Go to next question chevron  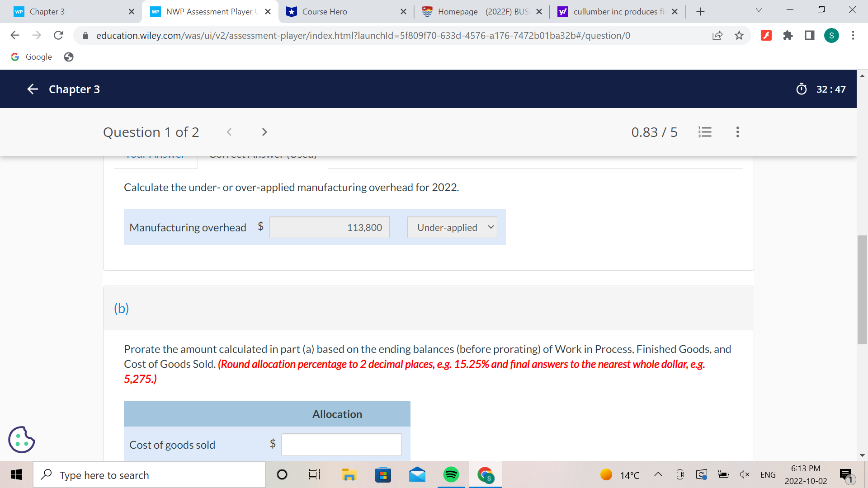click(264, 132)
